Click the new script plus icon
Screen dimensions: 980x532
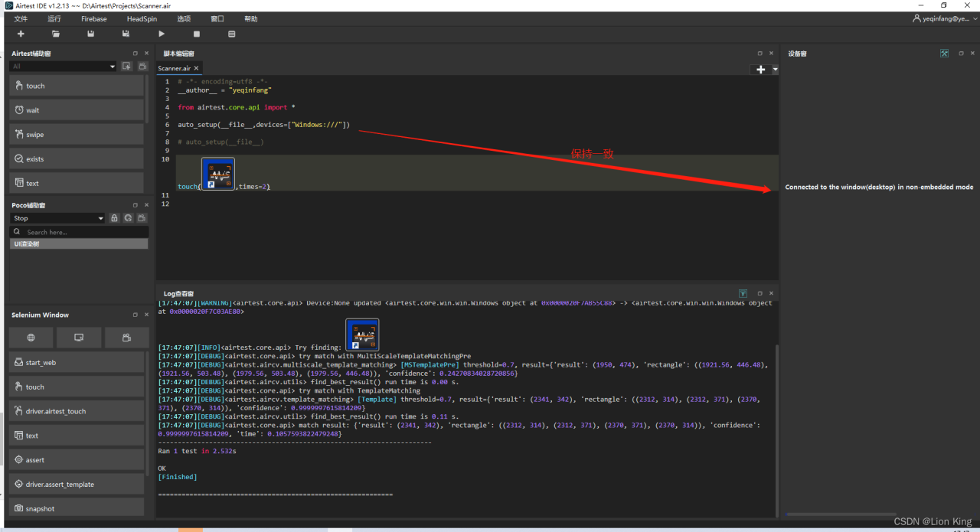(21, 34)
